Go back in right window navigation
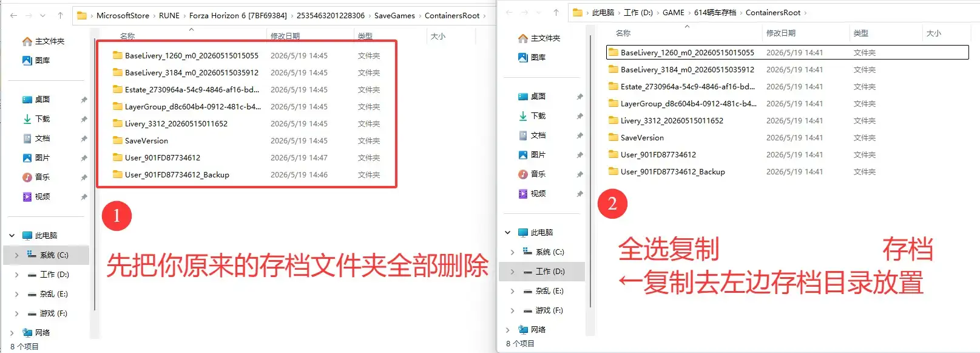This screenshot has width=980, height=353. 509,12
